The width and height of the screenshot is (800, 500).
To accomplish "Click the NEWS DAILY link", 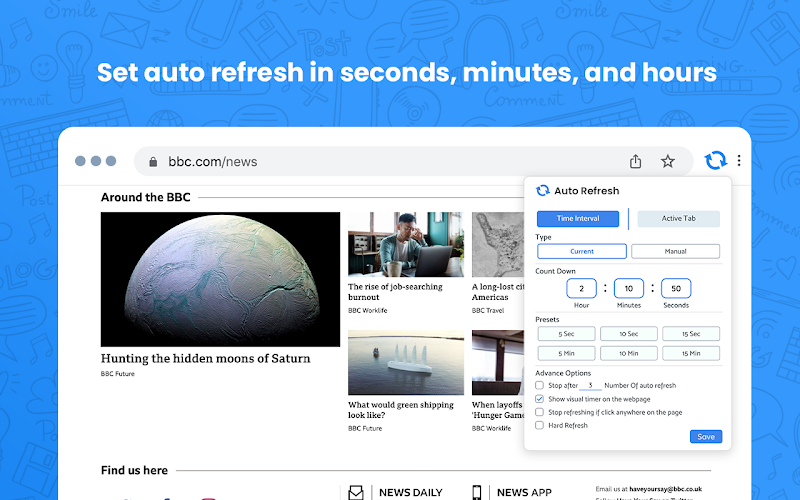I will [x=411, y=492].
